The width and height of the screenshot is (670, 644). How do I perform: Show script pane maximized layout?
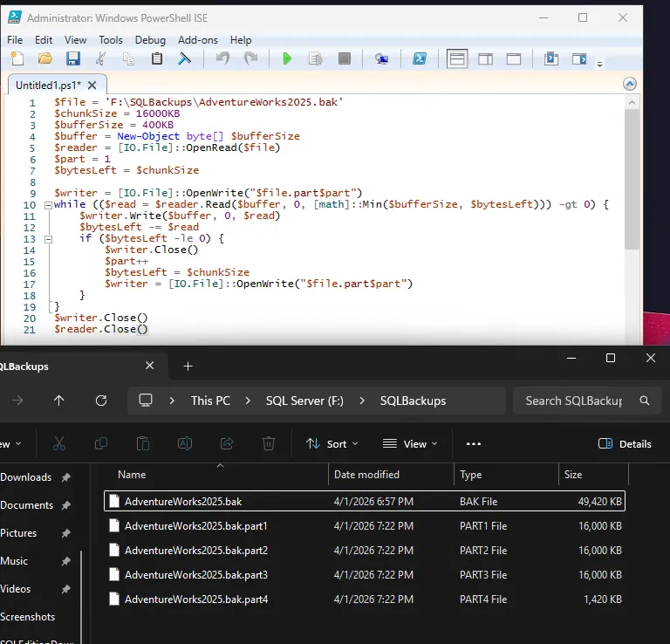(x=514, y=59)
